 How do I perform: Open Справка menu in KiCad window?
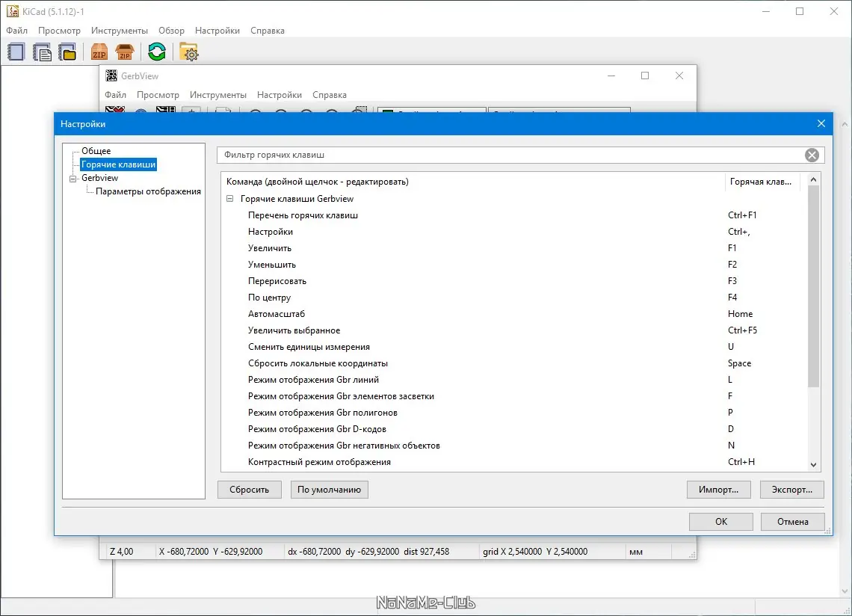268,31
